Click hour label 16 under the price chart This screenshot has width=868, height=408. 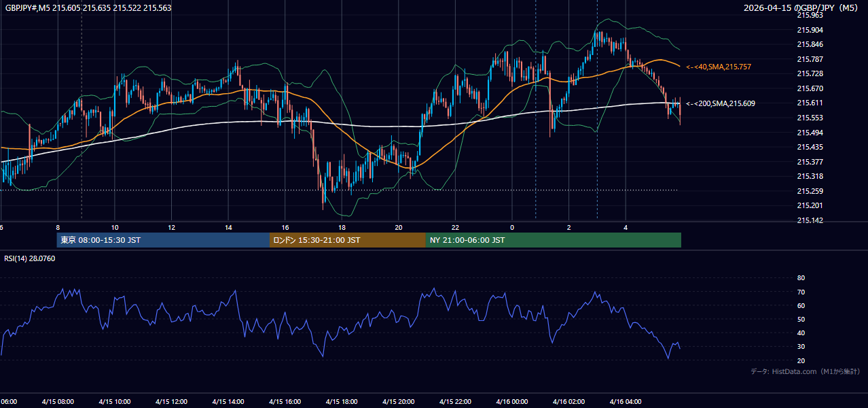(285, 227)
